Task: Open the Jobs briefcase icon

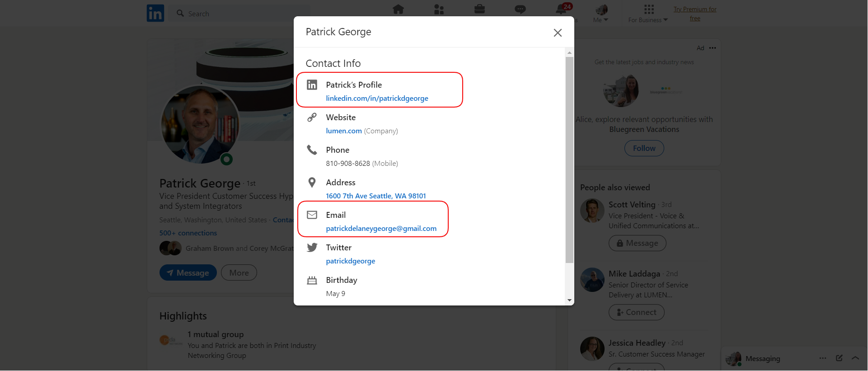Action: [479, 9]
